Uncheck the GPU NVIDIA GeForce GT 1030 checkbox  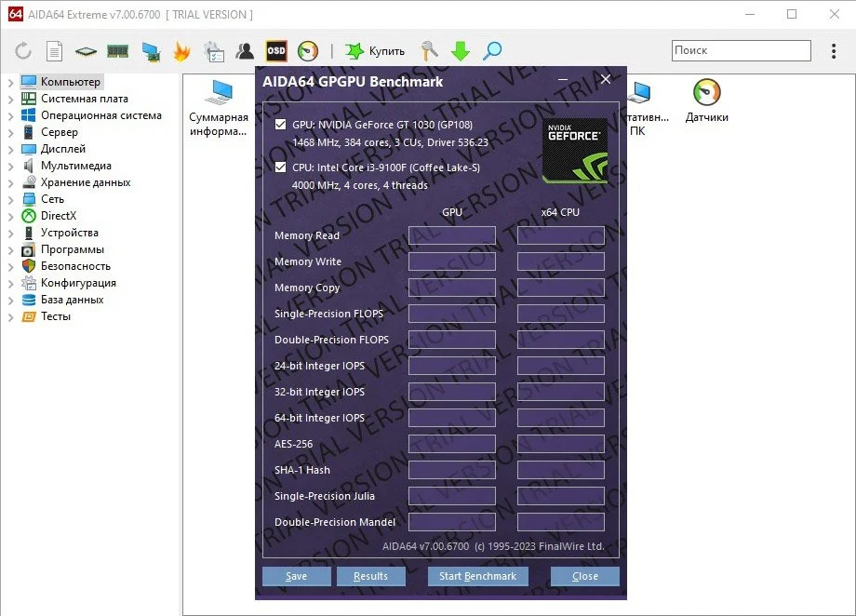point(281,125)
